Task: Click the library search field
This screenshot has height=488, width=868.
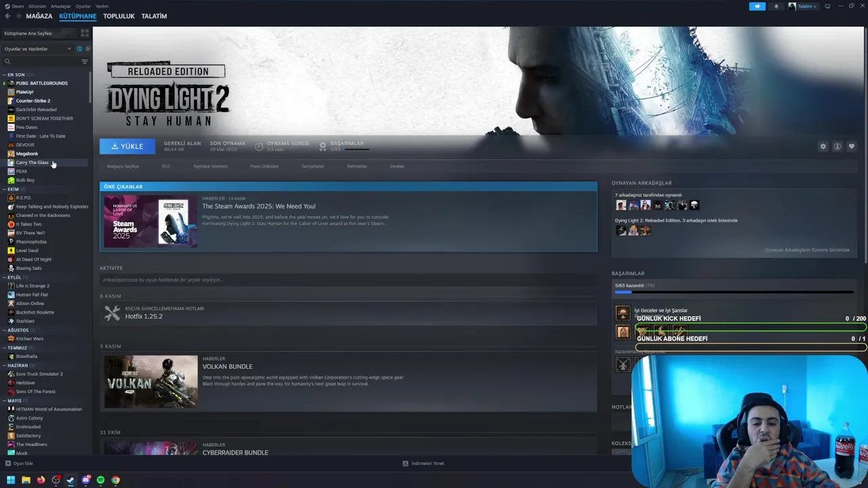Action: click(41, 62)
